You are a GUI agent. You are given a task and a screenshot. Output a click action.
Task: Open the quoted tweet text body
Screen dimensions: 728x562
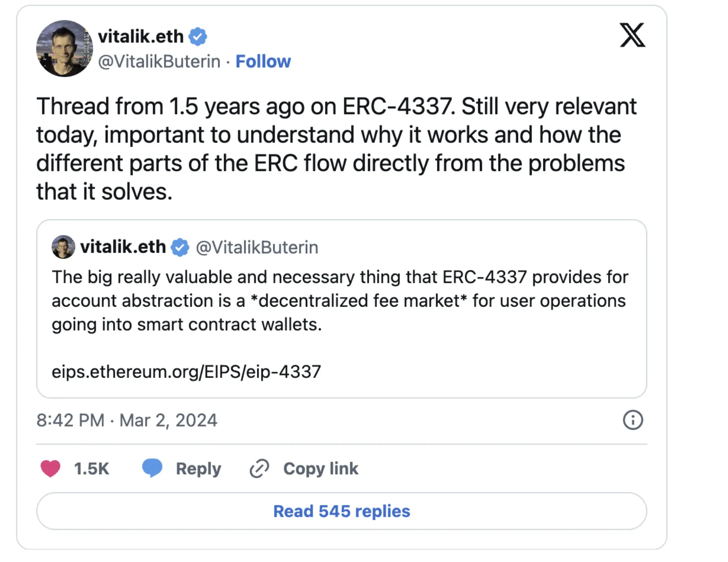pos(340,301)
